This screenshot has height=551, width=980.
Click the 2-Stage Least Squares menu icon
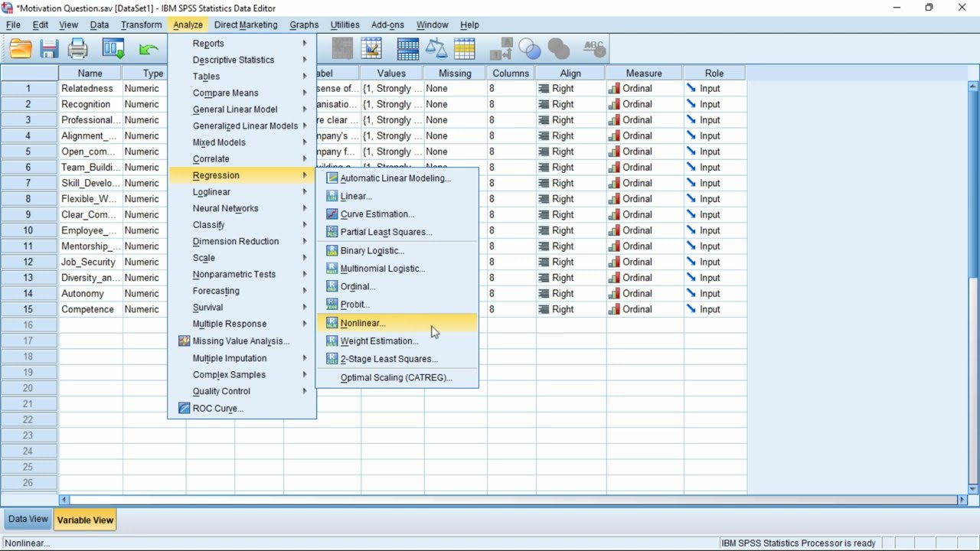(332, 359)
